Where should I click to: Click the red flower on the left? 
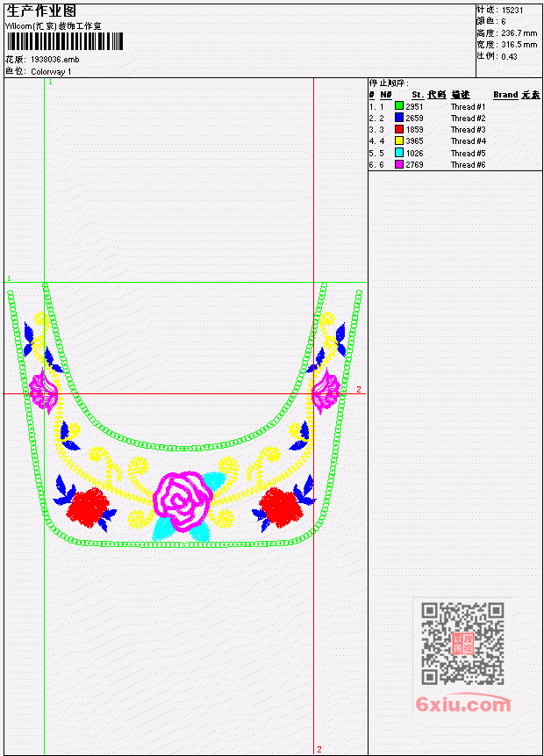pos(88,508)
